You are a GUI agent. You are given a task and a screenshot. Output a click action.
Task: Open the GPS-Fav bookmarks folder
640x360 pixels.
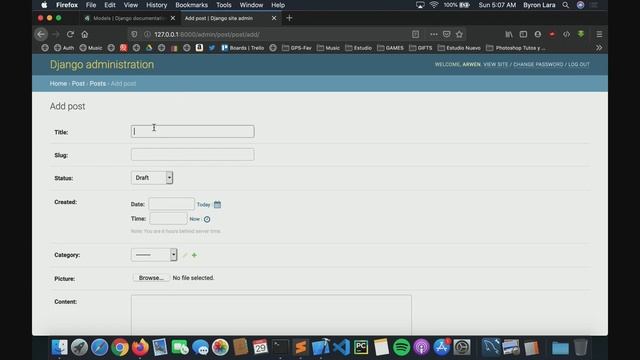tap(297, 48)
